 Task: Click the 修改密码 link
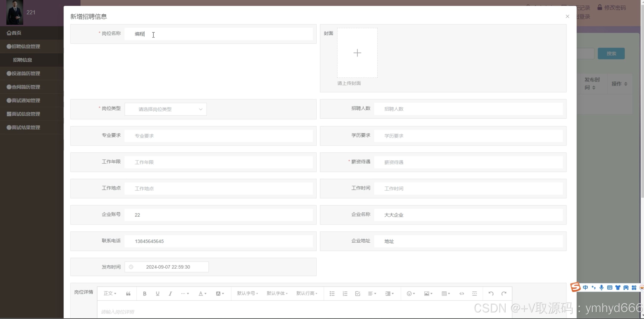pos(615,8)
